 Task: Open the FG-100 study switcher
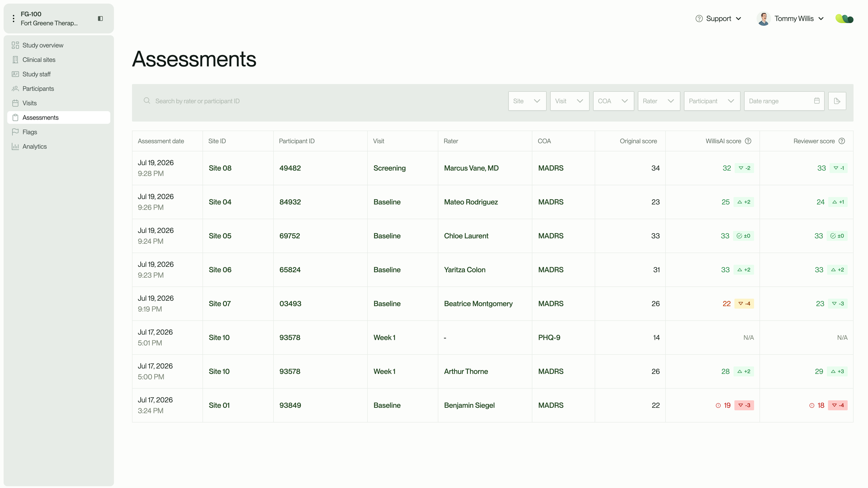click(59, 19)
